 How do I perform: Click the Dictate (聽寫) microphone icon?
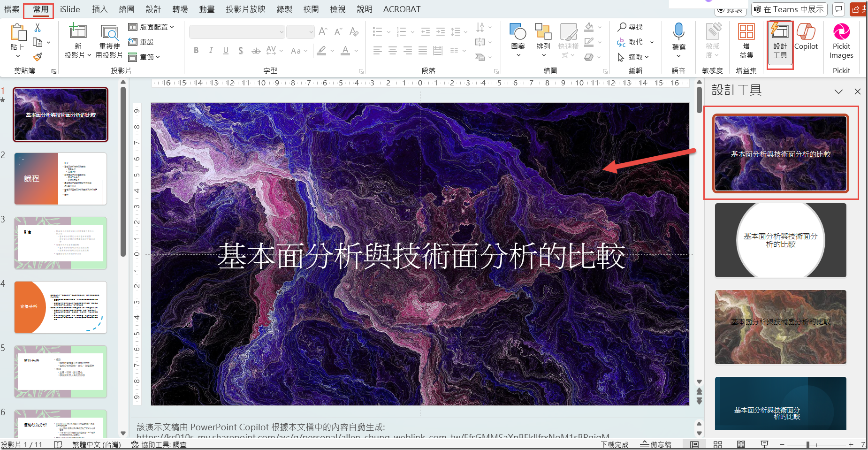coord(678,31)
